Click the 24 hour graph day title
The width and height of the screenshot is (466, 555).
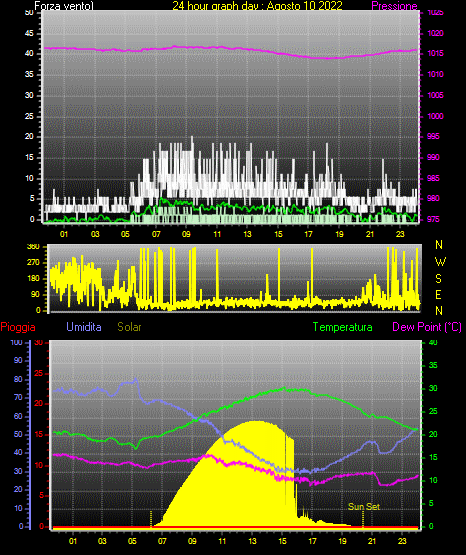point(257,6)
